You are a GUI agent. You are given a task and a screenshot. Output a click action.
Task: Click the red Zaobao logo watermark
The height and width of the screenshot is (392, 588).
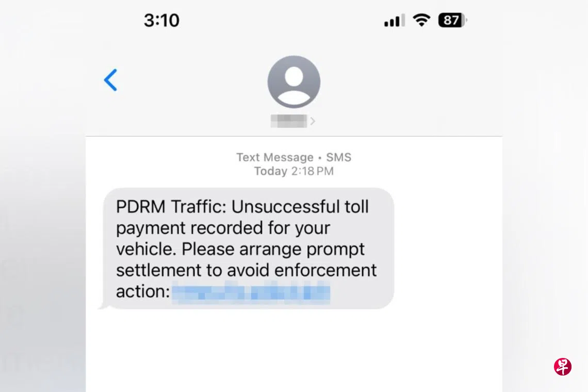(x=563, y=367)
